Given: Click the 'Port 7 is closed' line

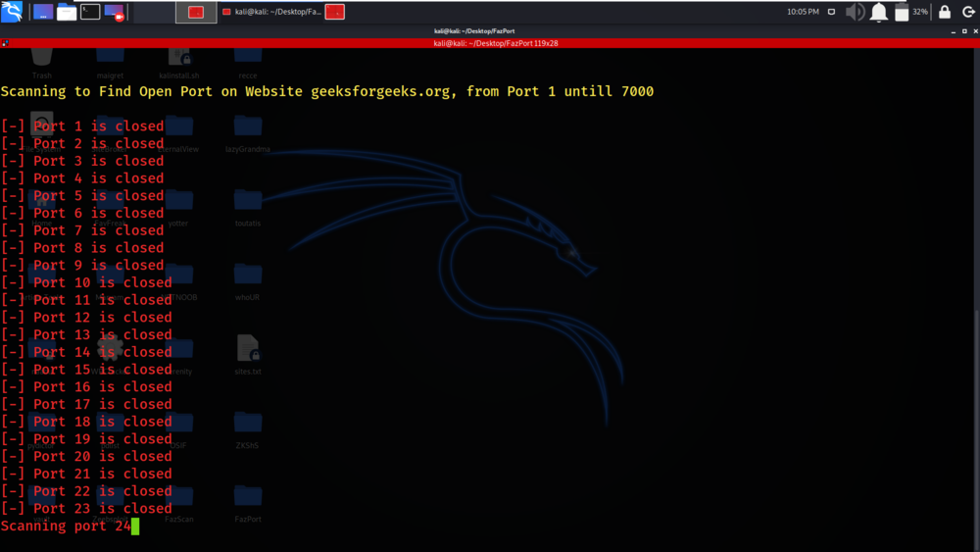Looking at the screenshot, I should tap(82, 230).
